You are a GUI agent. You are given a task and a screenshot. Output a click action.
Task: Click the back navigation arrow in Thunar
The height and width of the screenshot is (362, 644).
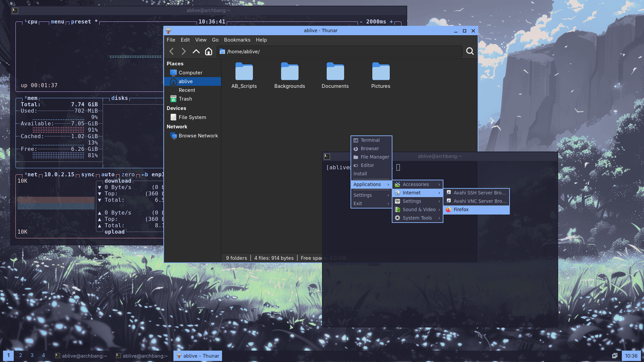(x=171, y=51)
